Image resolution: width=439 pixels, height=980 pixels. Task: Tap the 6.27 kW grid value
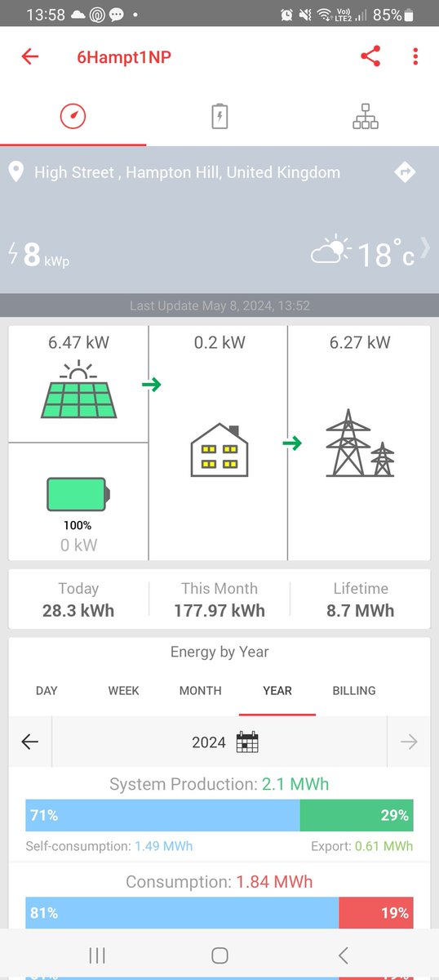pyautogui.click(x=360, y=342)
